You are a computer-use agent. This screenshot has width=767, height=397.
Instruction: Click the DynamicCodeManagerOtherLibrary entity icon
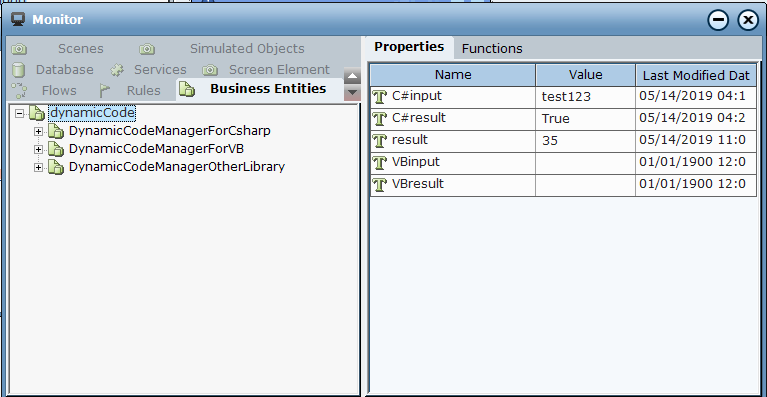click(x=56, y=167)
